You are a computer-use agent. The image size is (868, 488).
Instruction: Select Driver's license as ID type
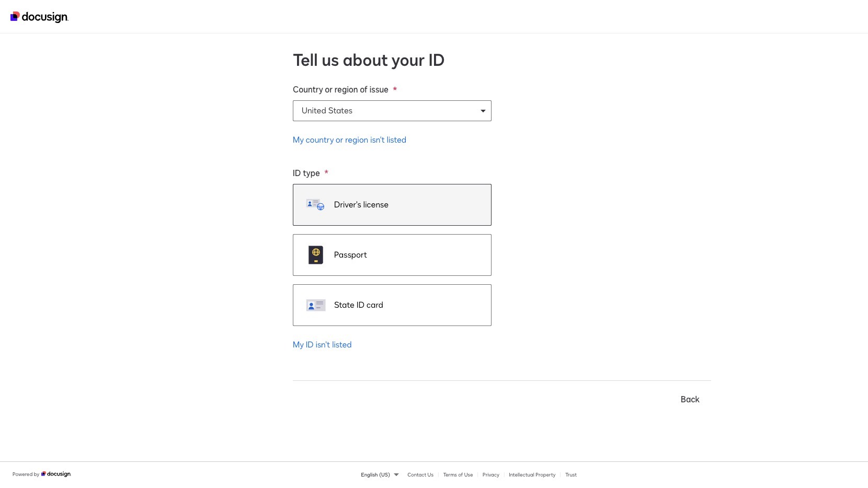pos(392,205)
